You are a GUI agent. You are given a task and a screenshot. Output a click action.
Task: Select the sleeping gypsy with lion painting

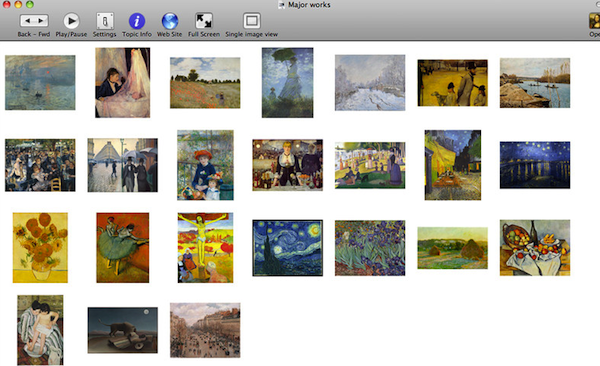click(122, 330)
